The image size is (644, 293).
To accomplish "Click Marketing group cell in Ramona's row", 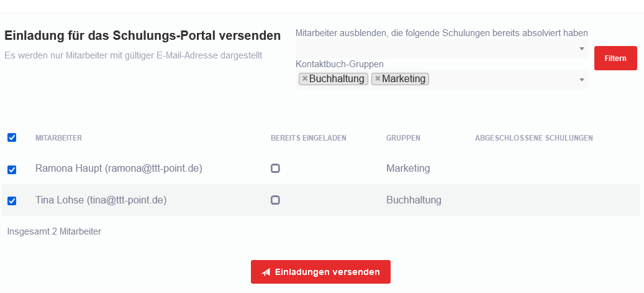I will (407, 169).
